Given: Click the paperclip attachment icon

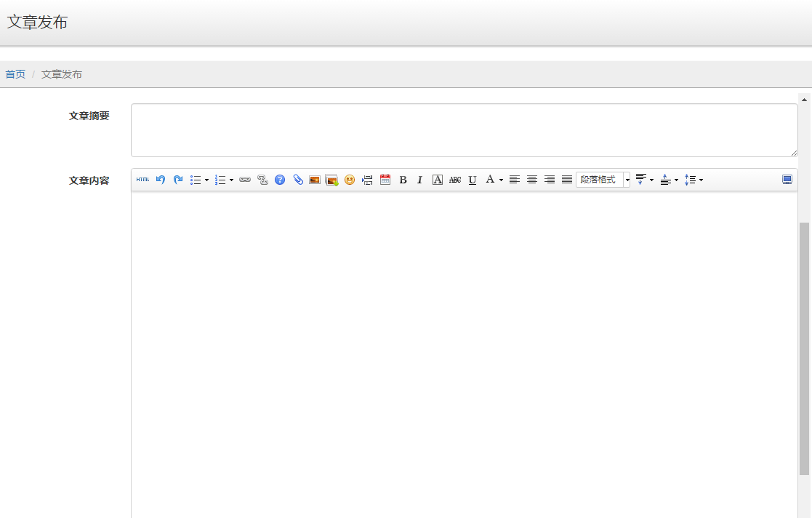Looking at the screenshot, I should (298, 180).
